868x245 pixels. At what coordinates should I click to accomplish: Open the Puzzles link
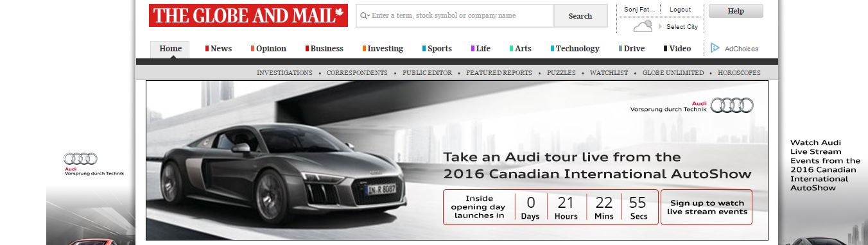coord(561,73)
